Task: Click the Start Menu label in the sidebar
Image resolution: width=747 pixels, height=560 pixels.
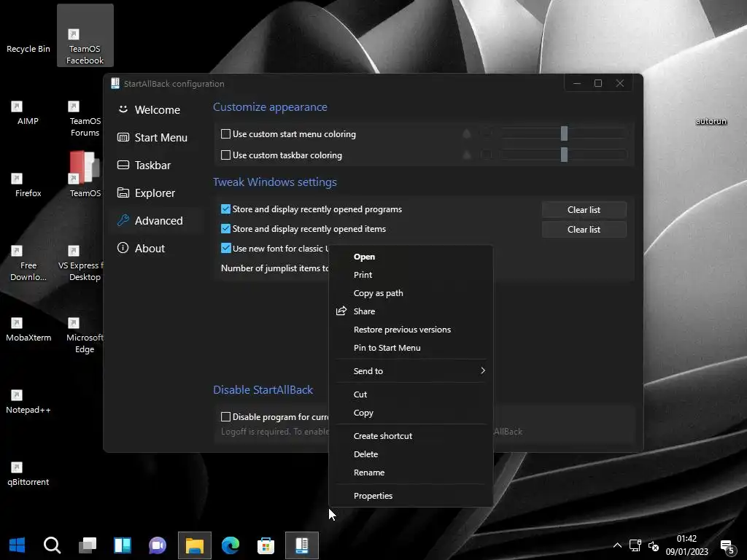Action: 161,137
